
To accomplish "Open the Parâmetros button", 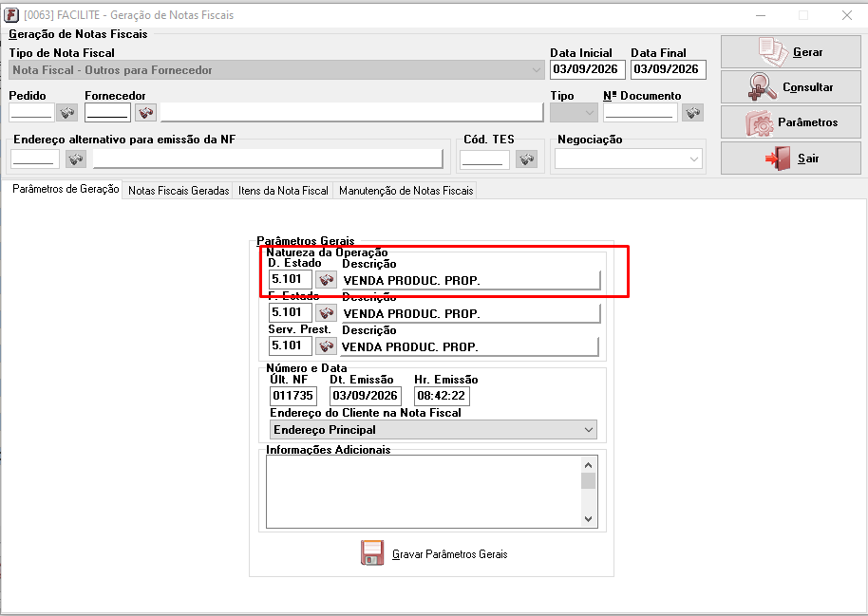I will pos(790,122).
